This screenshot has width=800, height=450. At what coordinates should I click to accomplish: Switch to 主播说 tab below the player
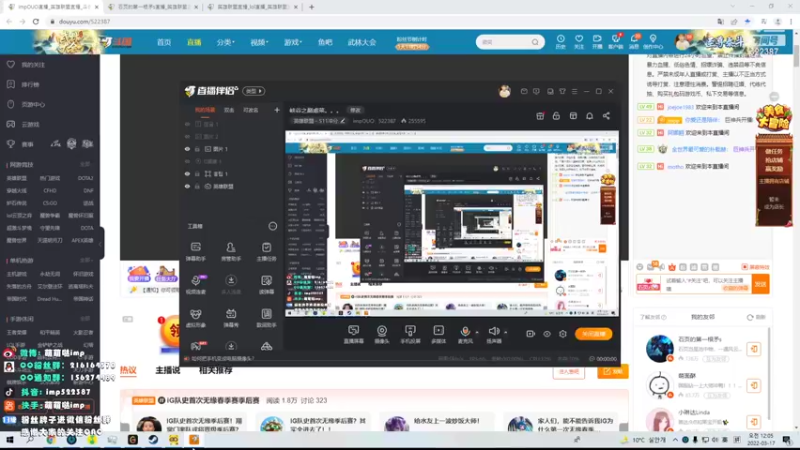(167, 370)
